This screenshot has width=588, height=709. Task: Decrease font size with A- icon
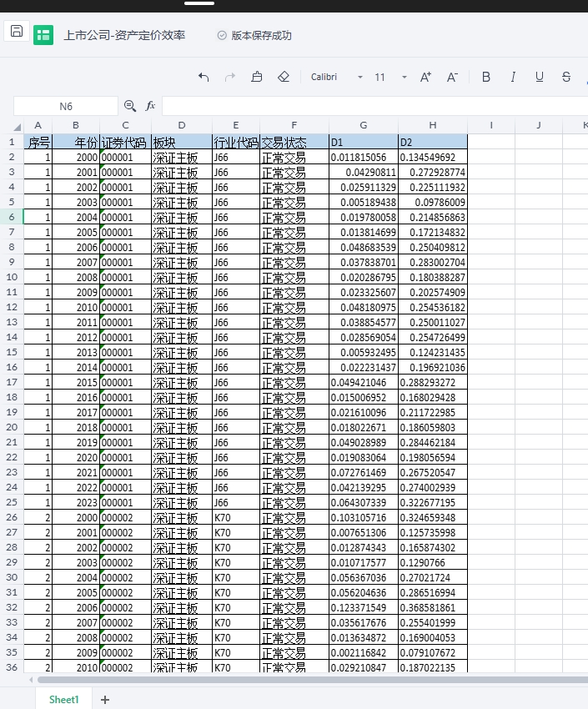click(x=452, y=78)
